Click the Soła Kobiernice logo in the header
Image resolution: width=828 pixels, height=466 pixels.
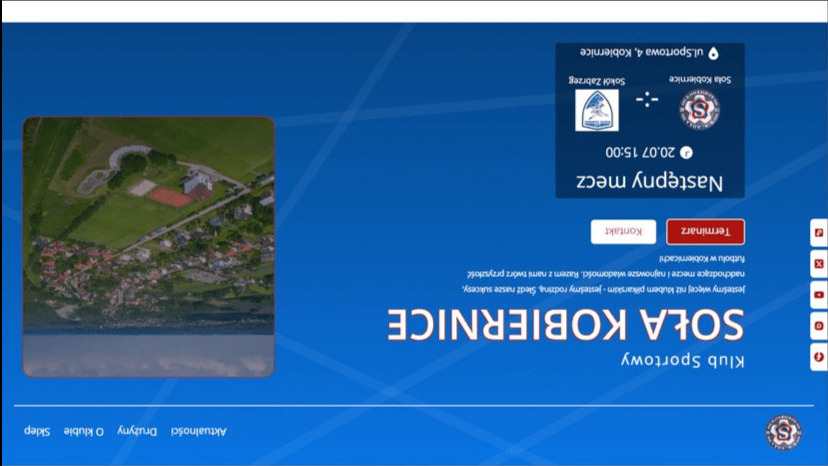click(x=784, y=432)
